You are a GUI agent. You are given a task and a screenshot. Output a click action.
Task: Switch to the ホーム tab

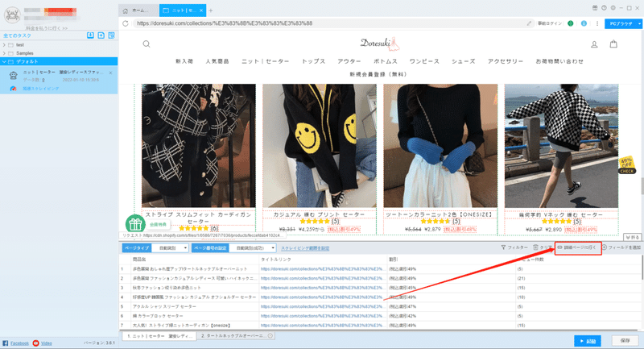coord(138,10)
